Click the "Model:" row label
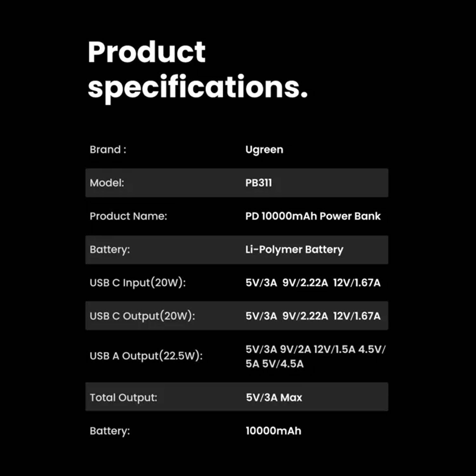The width and height of the screenshot is (476, 476). click(107, 183)
